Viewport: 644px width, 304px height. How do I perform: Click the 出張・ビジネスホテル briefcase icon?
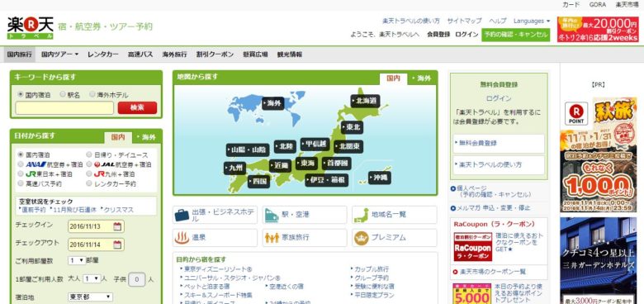pyautogui.click(x=182, y=215)
